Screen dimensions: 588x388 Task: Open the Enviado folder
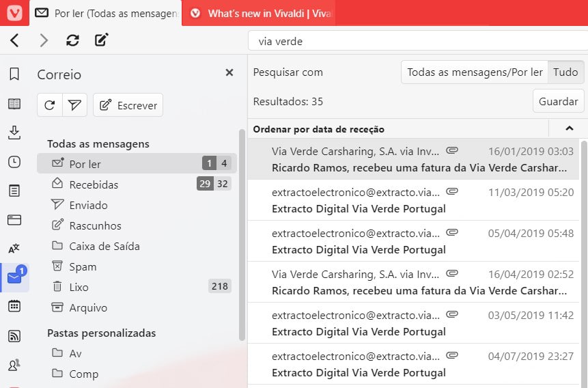pos(137,205)
